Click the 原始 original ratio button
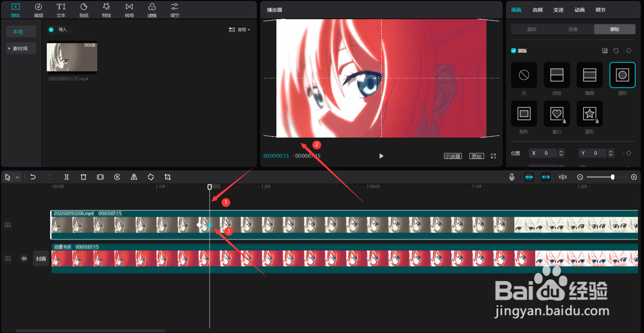The width and height of the screenshot is (644, 333). [477, 156]
